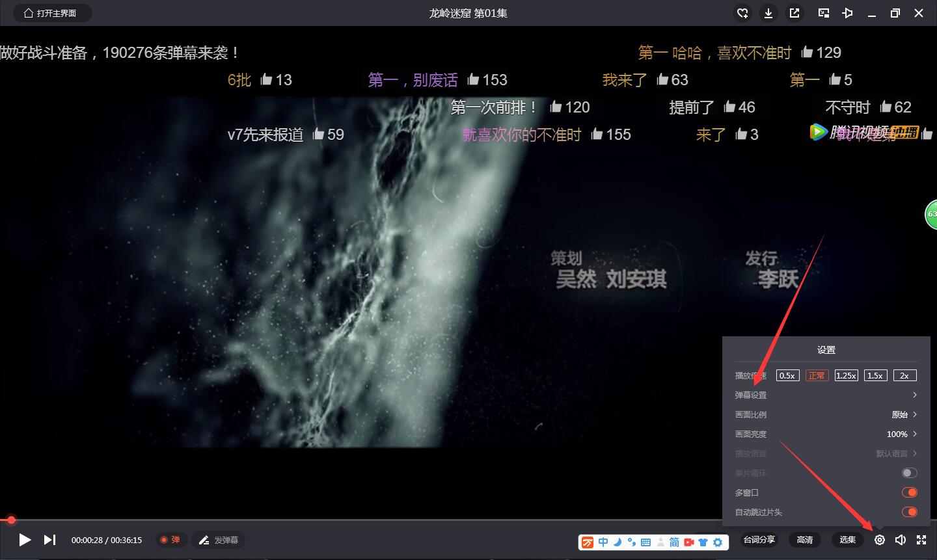Set playback speed to 0.5x
The image size is (937, 560).
pyautogui.click(x=787, y=375)
